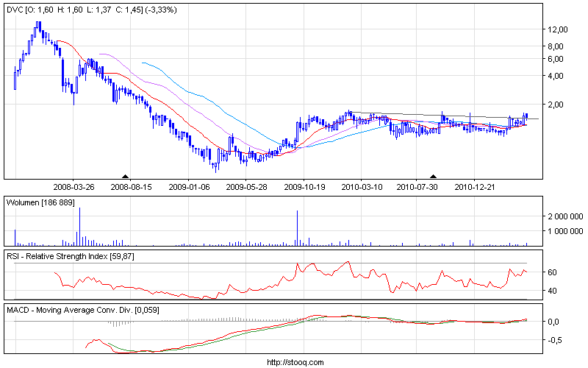Click the MACD - Moving Average Conv. Div. label
This screenshot has width=588, height=368.
coord(82,309)
